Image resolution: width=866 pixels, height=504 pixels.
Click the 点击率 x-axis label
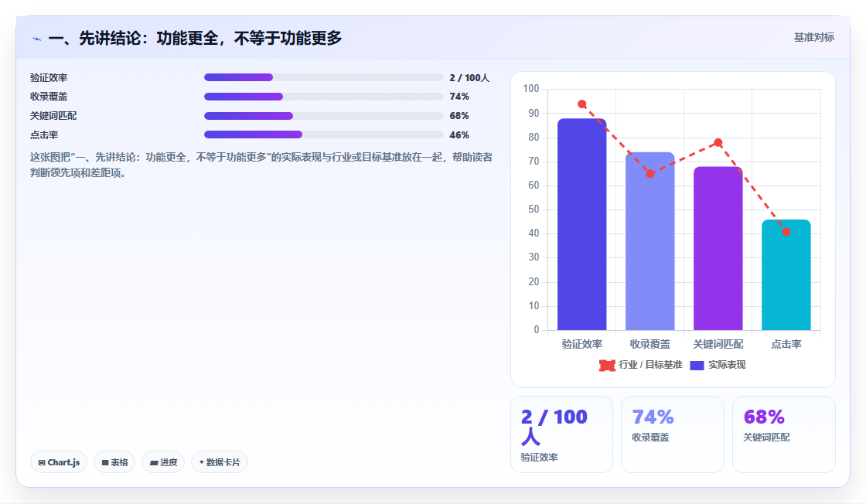[786, 345]
